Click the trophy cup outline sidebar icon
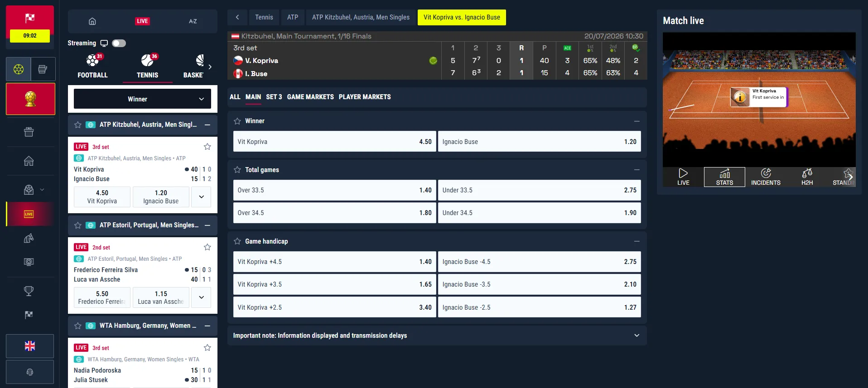The width and height of the screenshot is (868, 388). click(x=29, y=291)
